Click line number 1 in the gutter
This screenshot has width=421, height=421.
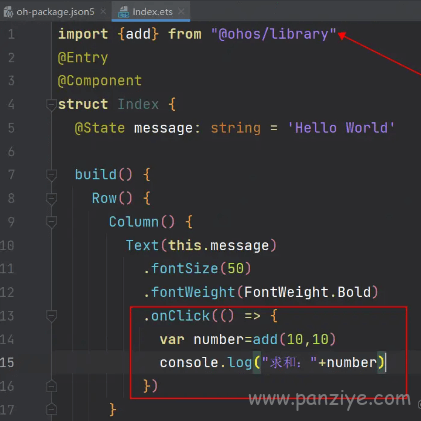pyautogui.click(x=11, y=34)
